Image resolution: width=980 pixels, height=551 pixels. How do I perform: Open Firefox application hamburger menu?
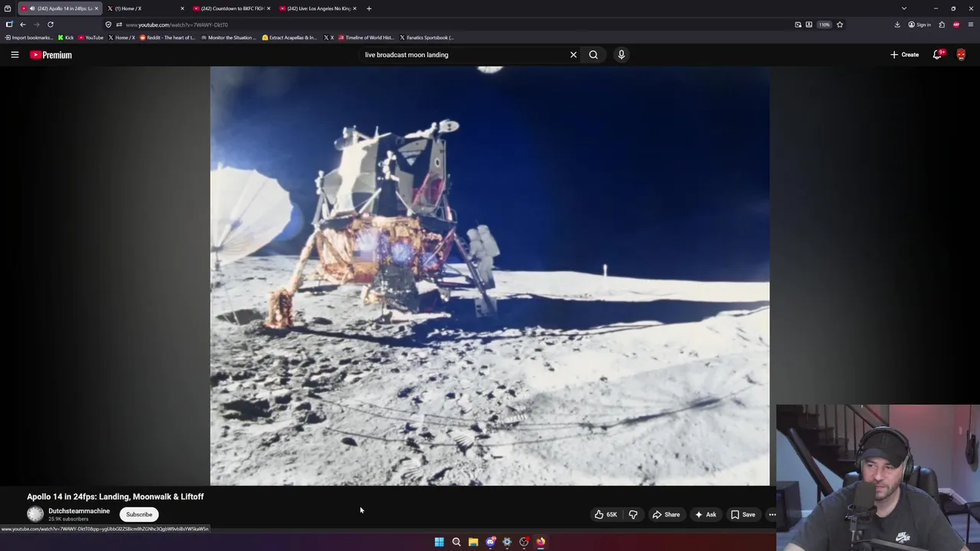(971, 24)
